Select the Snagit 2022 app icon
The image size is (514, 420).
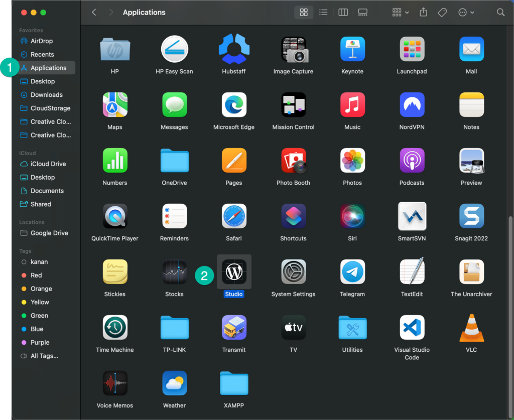click(x=471, y=216)
